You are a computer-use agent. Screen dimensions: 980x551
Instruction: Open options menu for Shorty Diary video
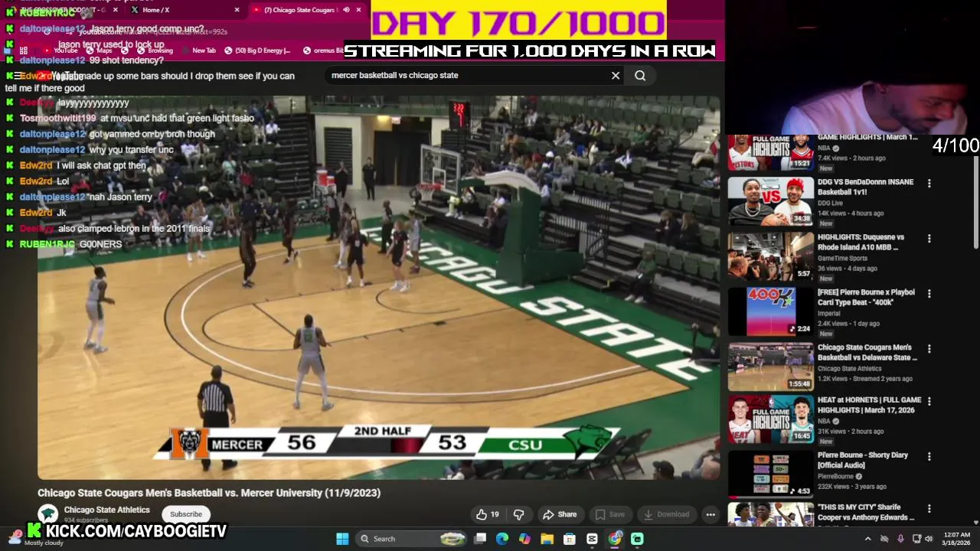point(929,456)
